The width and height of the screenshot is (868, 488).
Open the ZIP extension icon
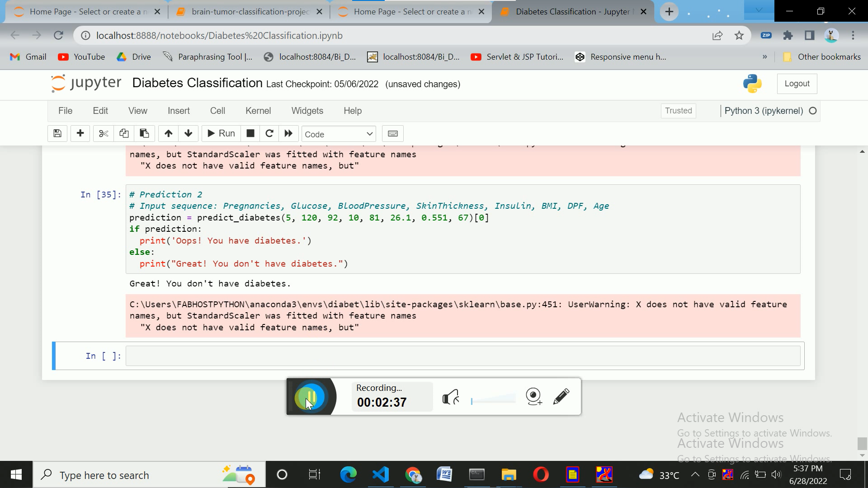(766, 35)
